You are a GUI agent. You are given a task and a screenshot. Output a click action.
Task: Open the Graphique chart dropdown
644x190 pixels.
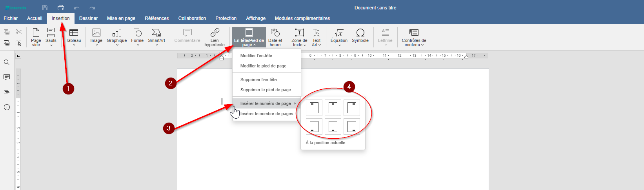tap(117, 37)
